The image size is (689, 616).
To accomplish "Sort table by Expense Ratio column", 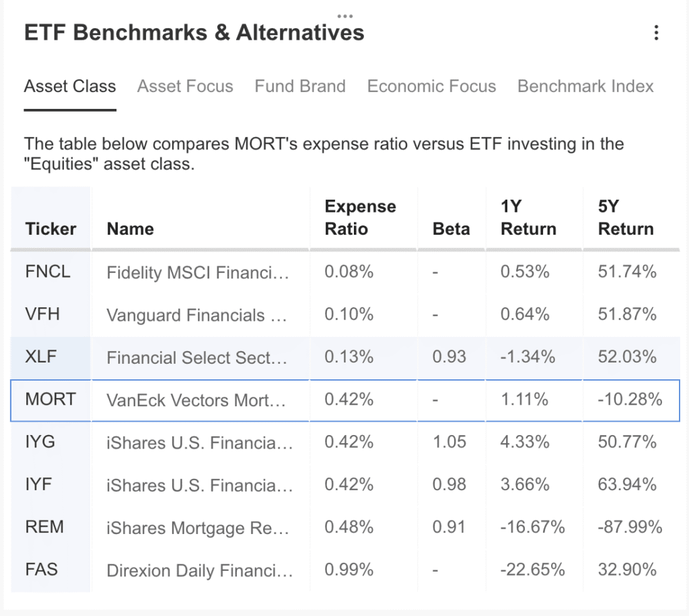I will tap(361, 217).
